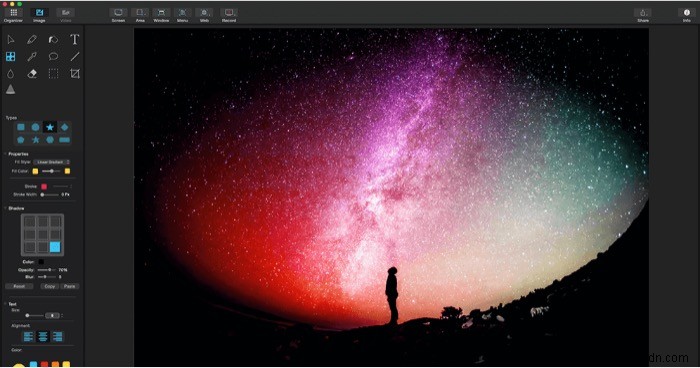Align text right
This screenshot has height=368, width=700.
coord(58,337)
